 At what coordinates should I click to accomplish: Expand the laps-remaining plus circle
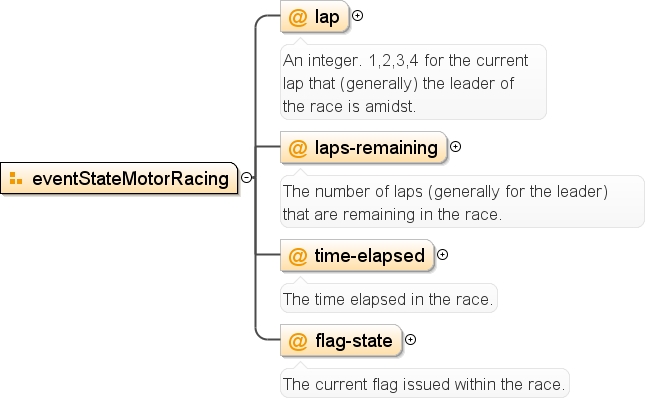coord(456,146)
